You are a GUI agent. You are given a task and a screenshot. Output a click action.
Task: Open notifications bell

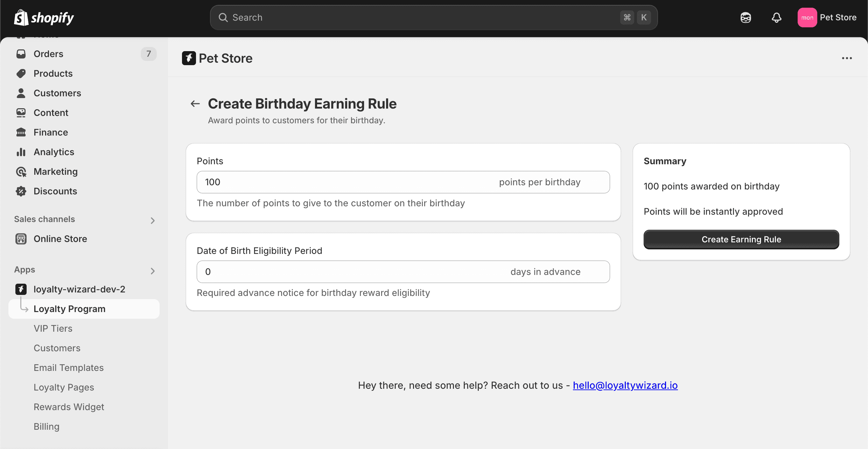pyautogui.click(x=776, y=17)
